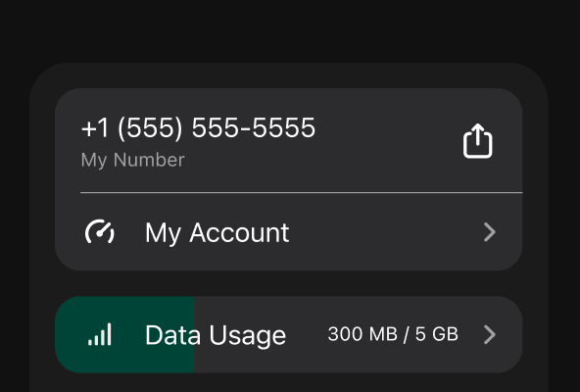The height and width of the screenshot is (392, 580).
Task: Click the empty space between My Account label and chevron
Action: click(385, 232)
